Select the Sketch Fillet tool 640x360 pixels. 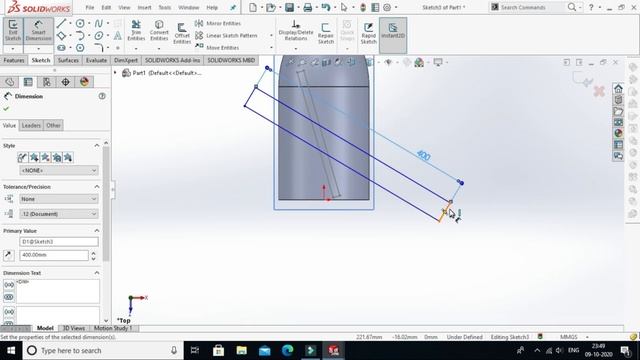pos(98,48)
